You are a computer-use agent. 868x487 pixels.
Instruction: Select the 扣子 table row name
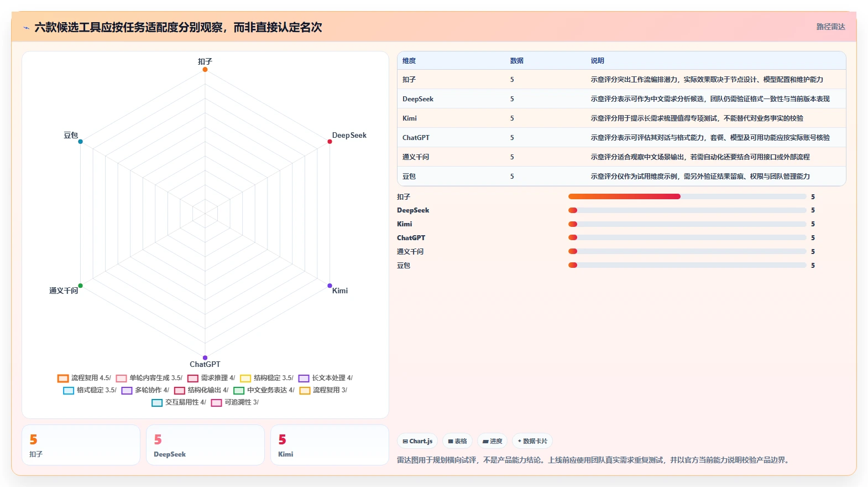[x=409, y=80]
